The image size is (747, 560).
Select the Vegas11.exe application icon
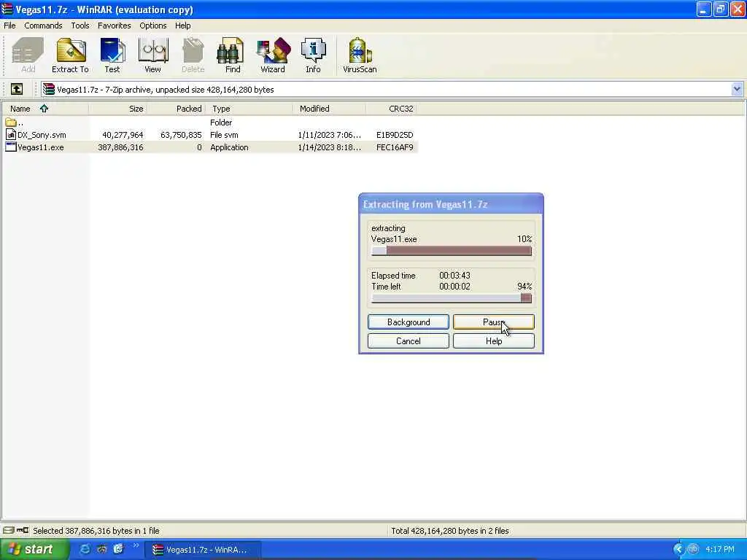[x=11, y=147]
